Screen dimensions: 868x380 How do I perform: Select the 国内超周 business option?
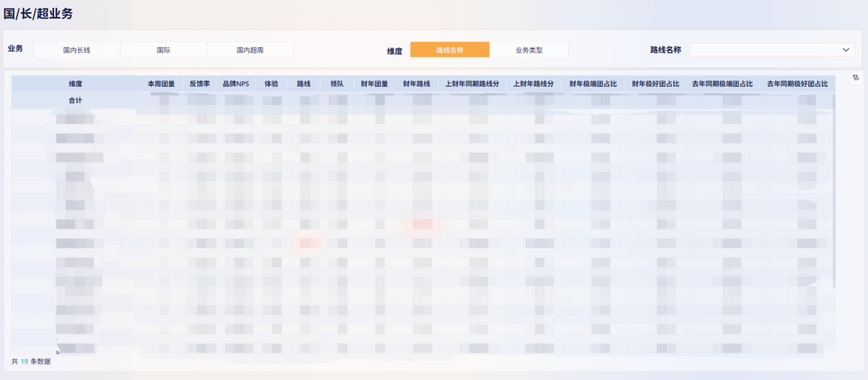click(250, 51)
